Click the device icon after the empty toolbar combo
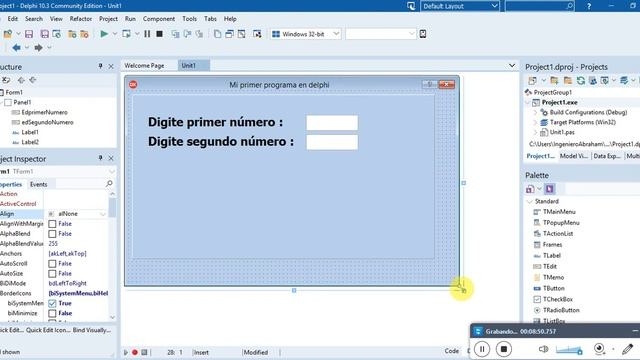Viewport: 640px width, 360px height. coord(423,34)
